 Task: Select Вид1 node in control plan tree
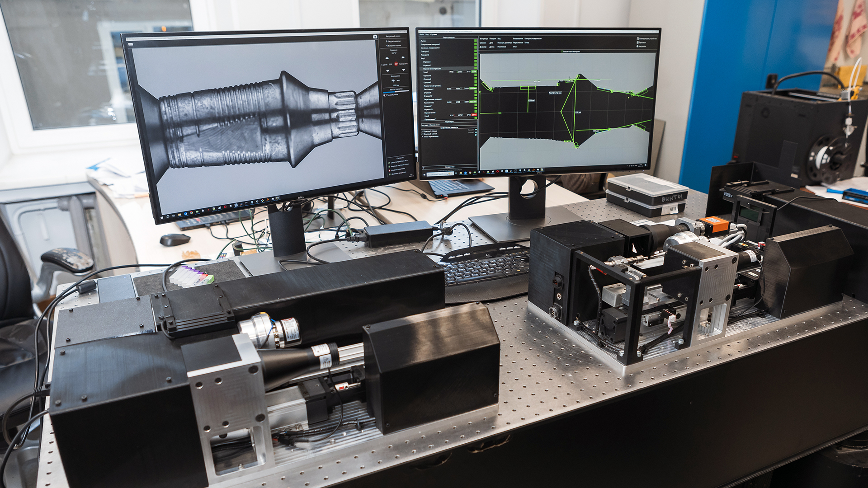coord(423,58)
